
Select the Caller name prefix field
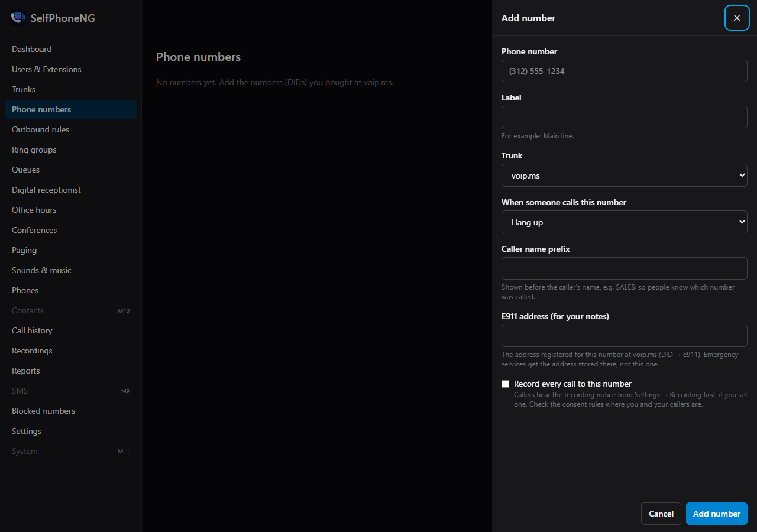coord(625,268)
